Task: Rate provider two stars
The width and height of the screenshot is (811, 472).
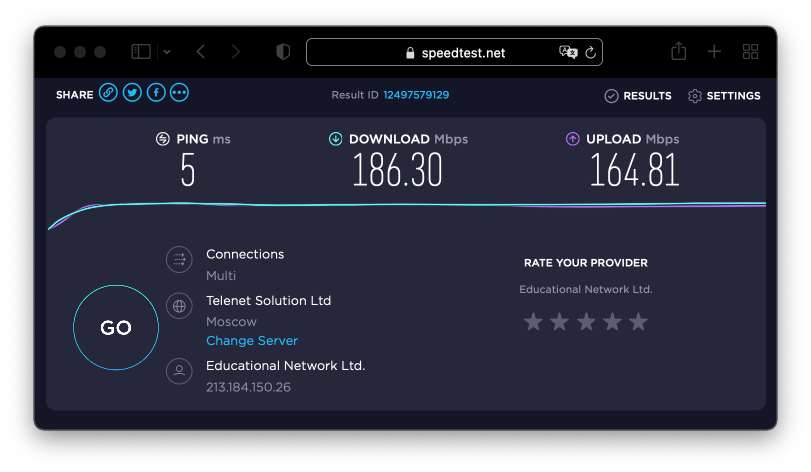Action: click(560, 322)
